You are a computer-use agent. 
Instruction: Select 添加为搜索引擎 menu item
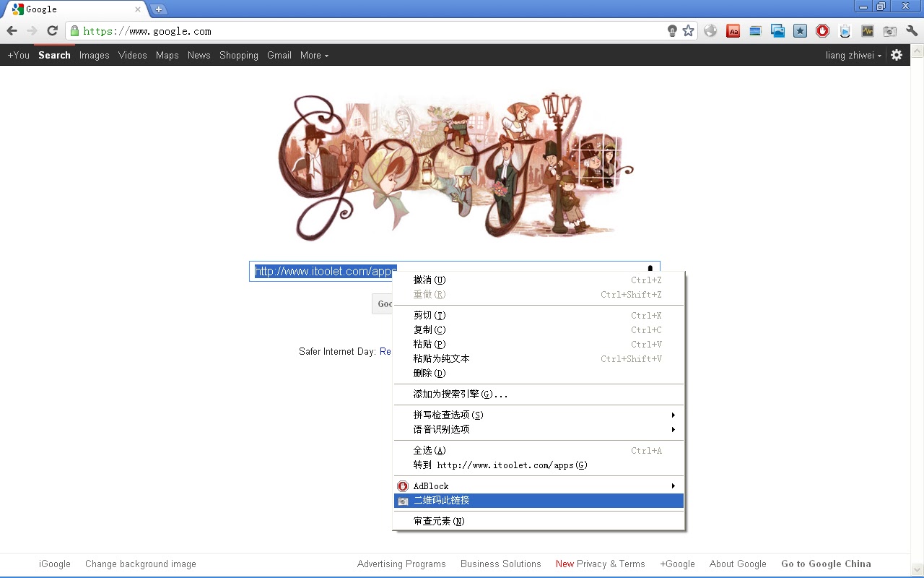pos(539,394)
